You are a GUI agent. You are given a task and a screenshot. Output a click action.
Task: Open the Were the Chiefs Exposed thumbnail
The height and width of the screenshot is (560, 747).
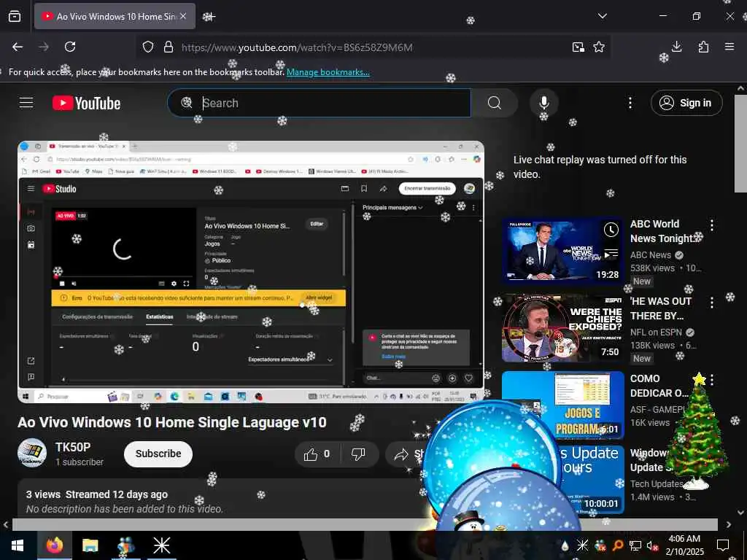pos(562,328)
